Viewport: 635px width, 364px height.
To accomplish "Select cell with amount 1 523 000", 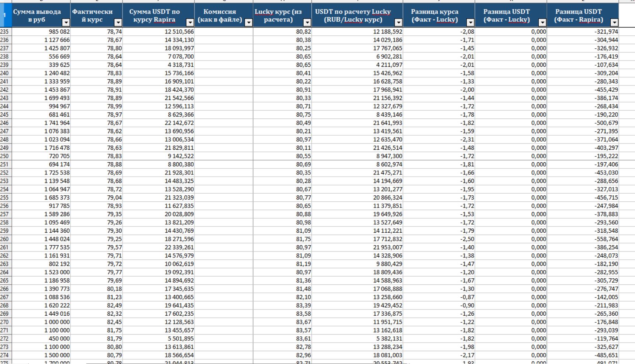I will (41, 272).
